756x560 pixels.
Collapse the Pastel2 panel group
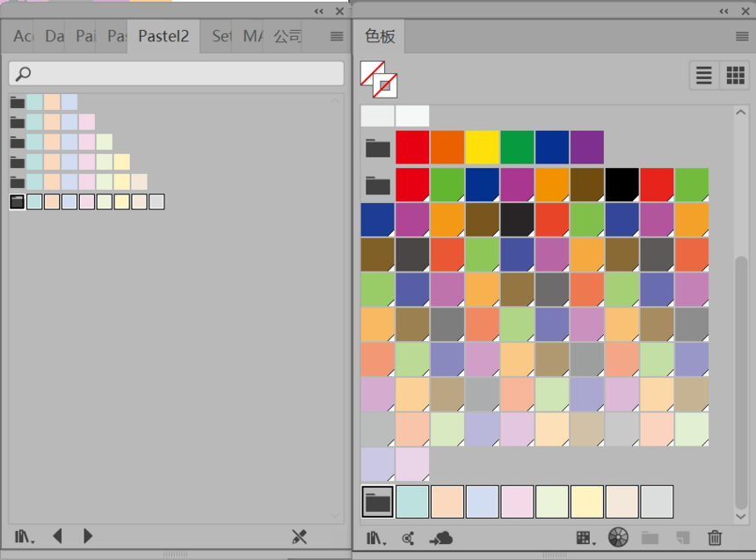pyautogui.click(x=319, y=11)
